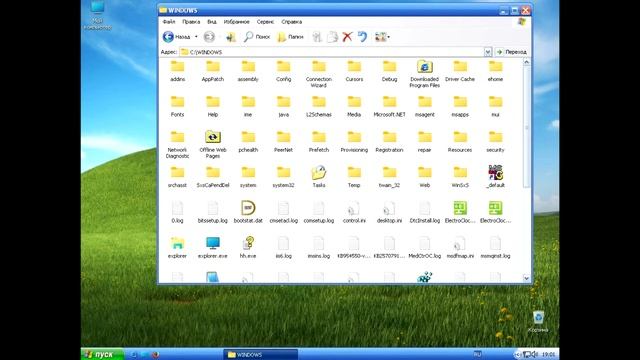This screenshot has width=640, height=360.
Task: Select the bootstat.dat file
Action: point(248,212)
